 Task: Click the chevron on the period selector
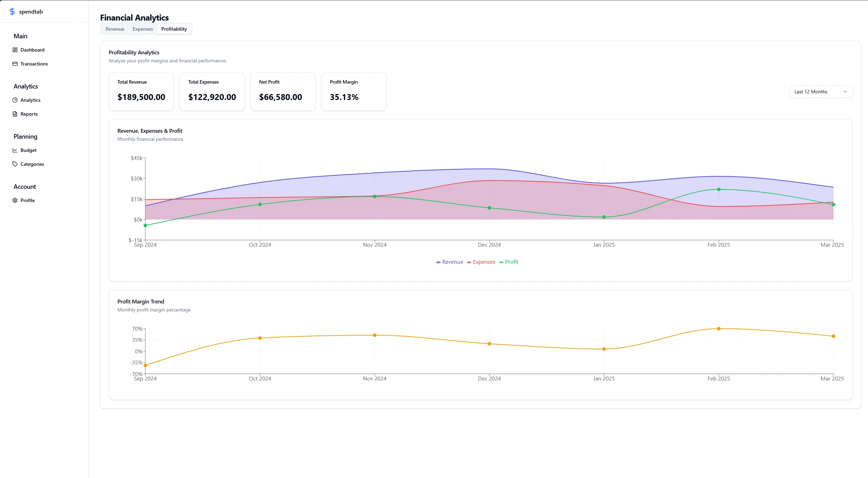845,92
